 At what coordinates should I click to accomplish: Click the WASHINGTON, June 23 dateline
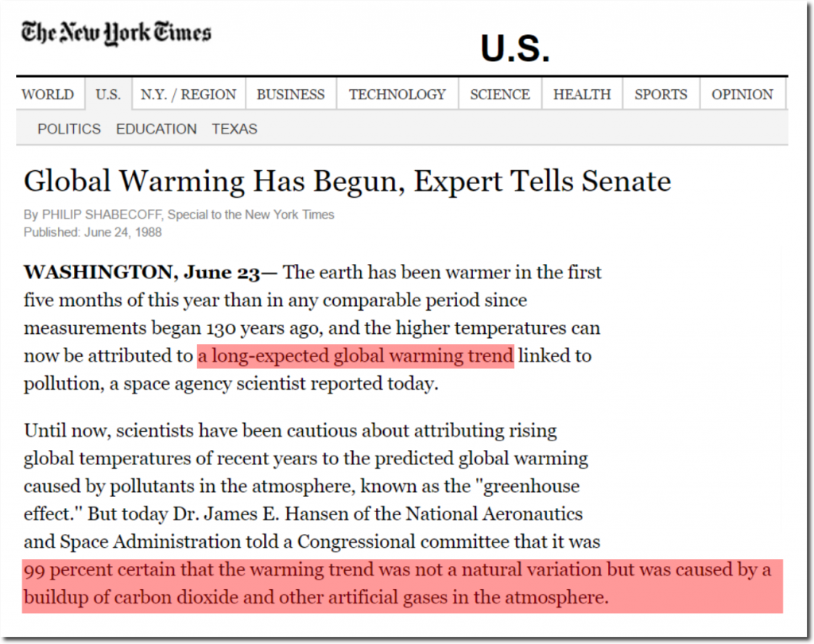click(150, 272)
